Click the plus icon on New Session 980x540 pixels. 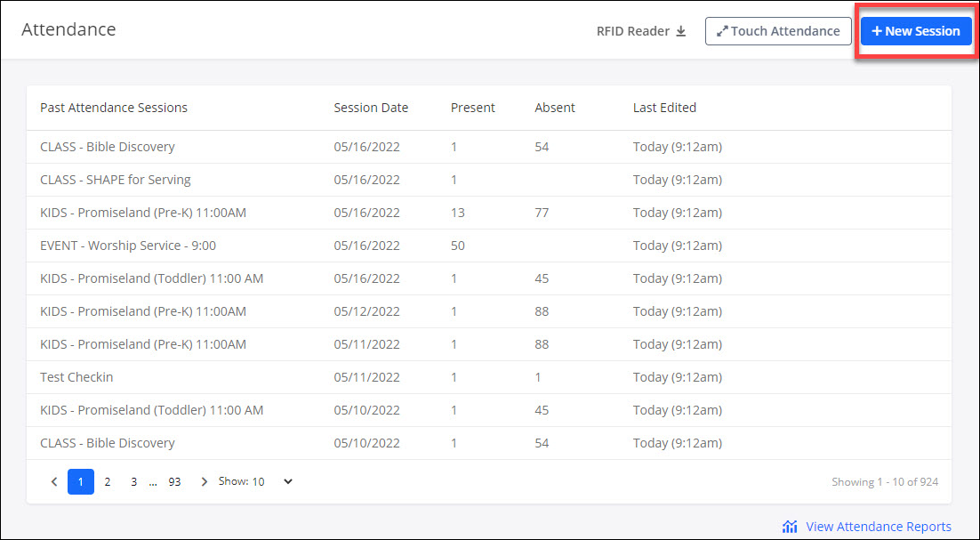(876, 31)
